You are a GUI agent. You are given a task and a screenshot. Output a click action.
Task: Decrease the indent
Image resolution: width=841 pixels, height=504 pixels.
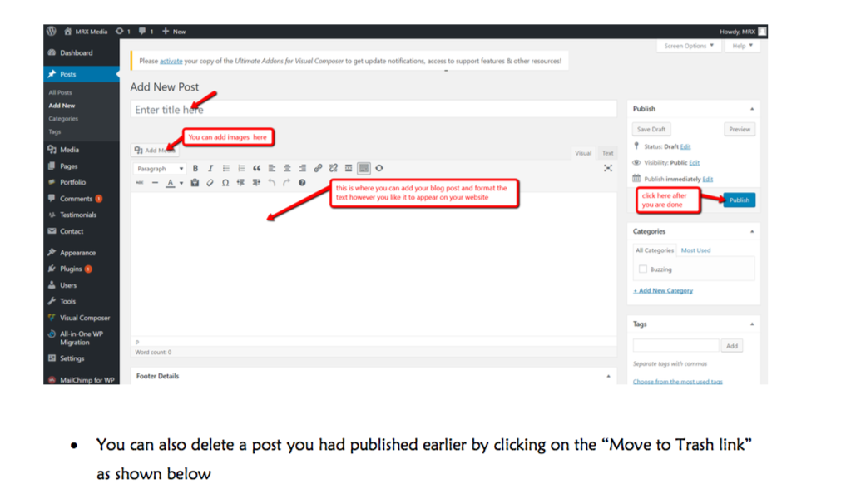pyautogui.click(x=241, y=183)
